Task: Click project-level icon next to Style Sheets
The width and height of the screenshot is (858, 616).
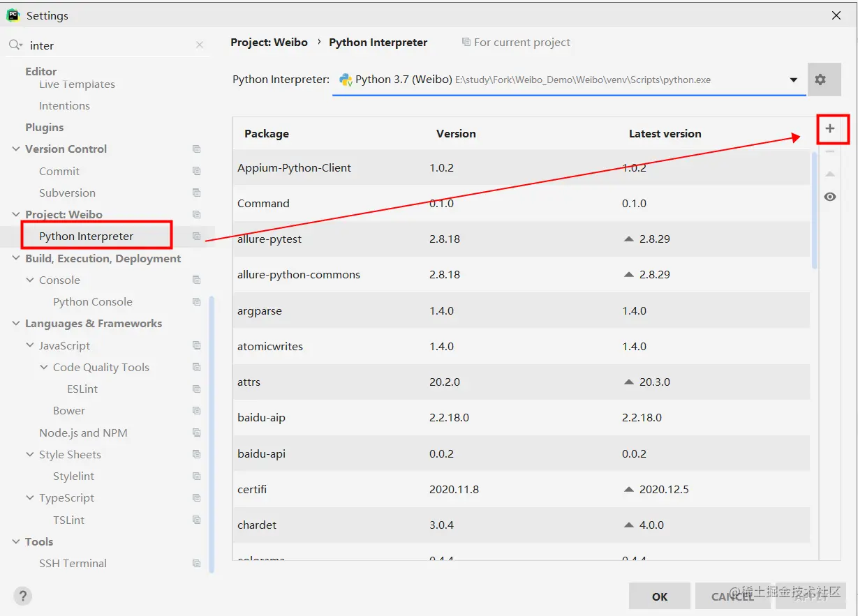Action: tap(197, 454)
